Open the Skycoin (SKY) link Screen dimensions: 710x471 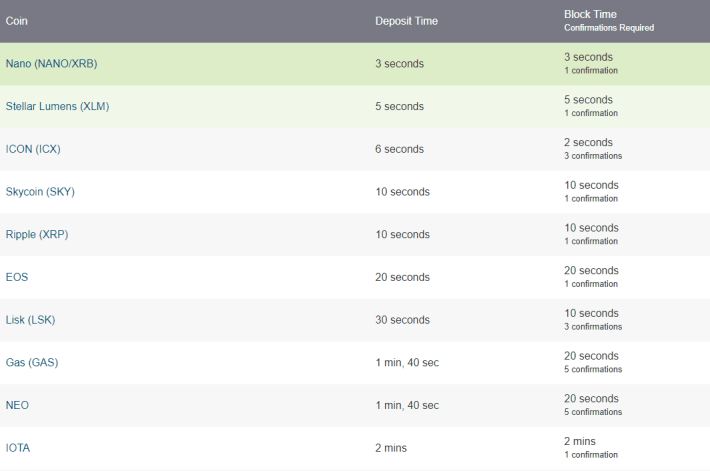click(x=40, y=192)
